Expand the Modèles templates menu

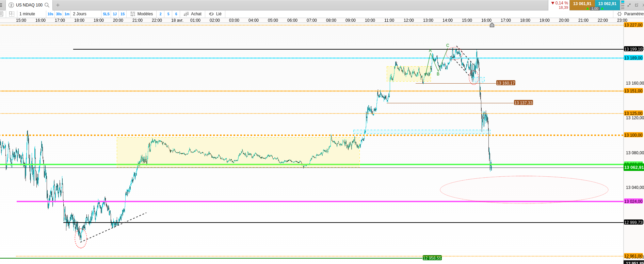point(142,14)
